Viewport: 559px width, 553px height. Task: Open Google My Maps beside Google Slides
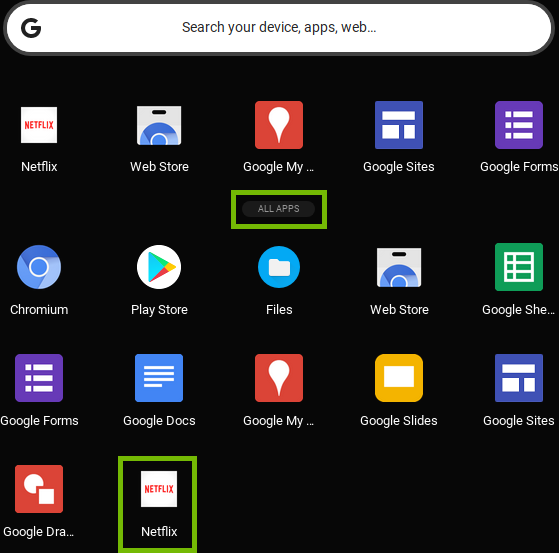[x=279, y=378]
